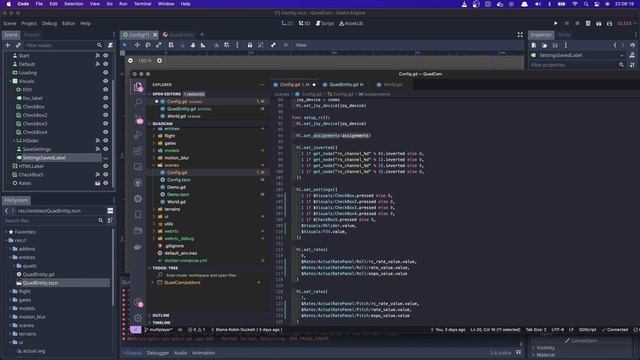
Task: Collapse the scenes folder in VS Code explorer
Action: pos(154,165)
